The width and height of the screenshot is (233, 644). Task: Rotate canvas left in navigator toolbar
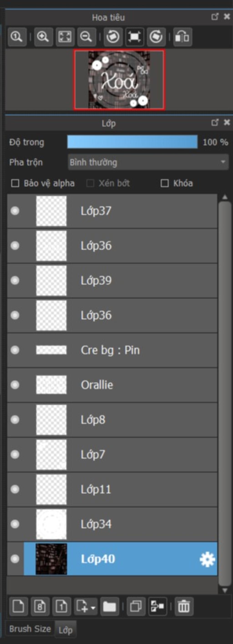coord(113,37)
